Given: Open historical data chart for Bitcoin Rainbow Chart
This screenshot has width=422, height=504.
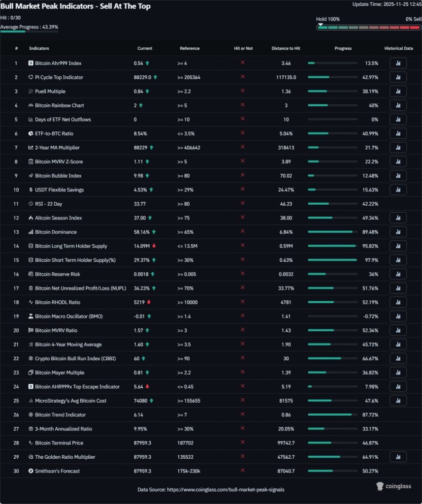Looking at the screenshot, I should pyautogui.click(x=398, y=105).
